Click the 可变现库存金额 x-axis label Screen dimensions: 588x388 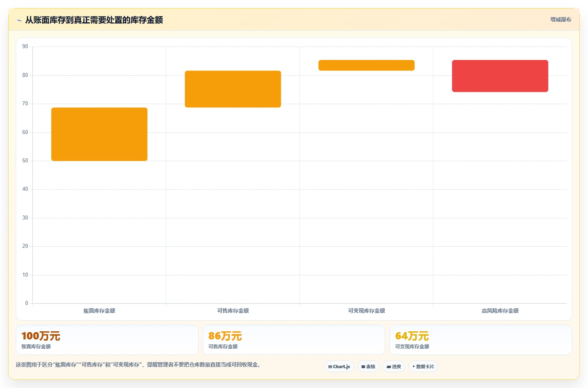click(x=366, y=311)
